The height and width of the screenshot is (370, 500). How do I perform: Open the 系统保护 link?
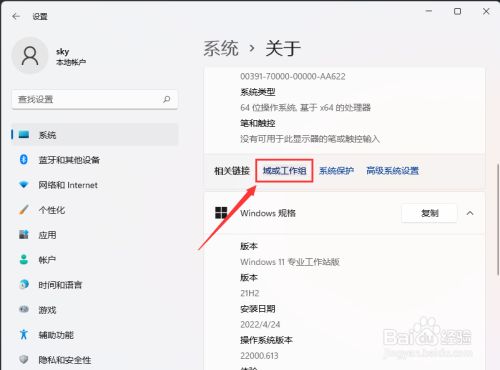336,171
